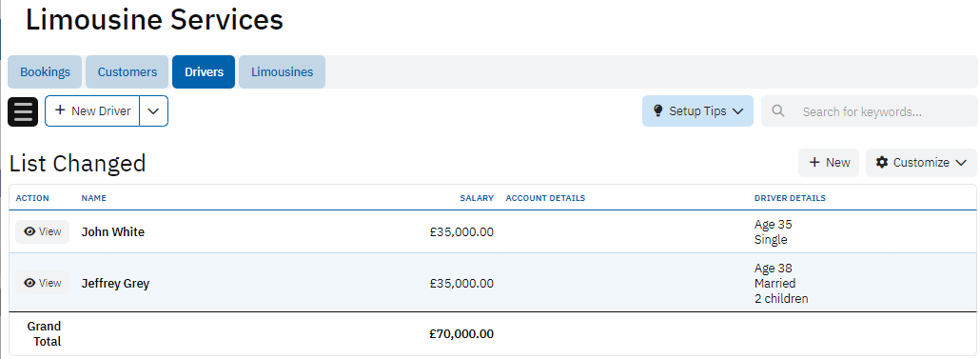Open the Customize dropdown menu

click(921, 163)
